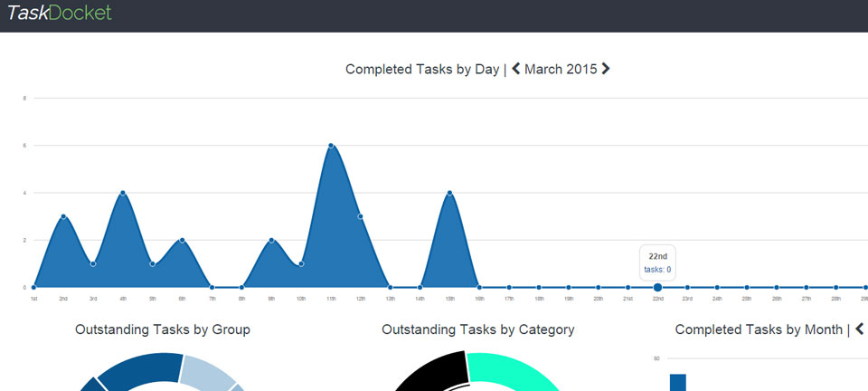Click the aqua segment in Category donut
This screenshot has height=391, width=868.
coord(512,371)
